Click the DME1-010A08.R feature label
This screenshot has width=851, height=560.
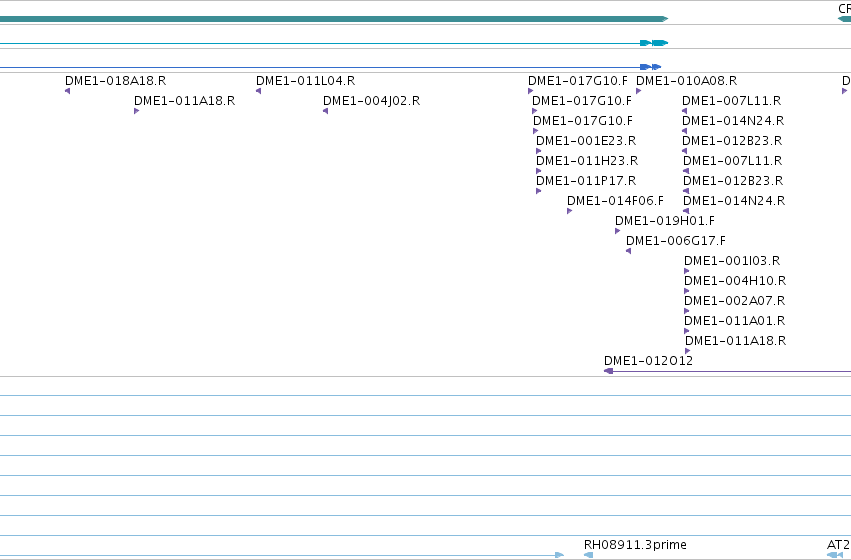[687, 81]
